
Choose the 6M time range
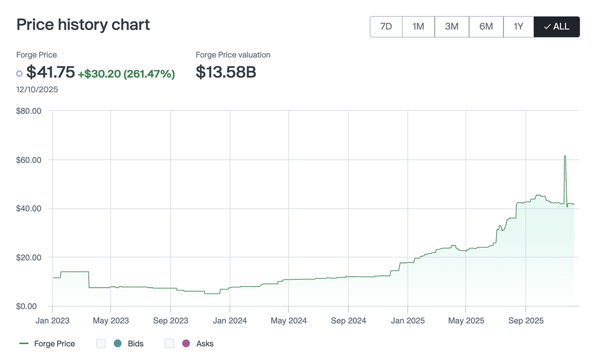click(x=486, y=26)
